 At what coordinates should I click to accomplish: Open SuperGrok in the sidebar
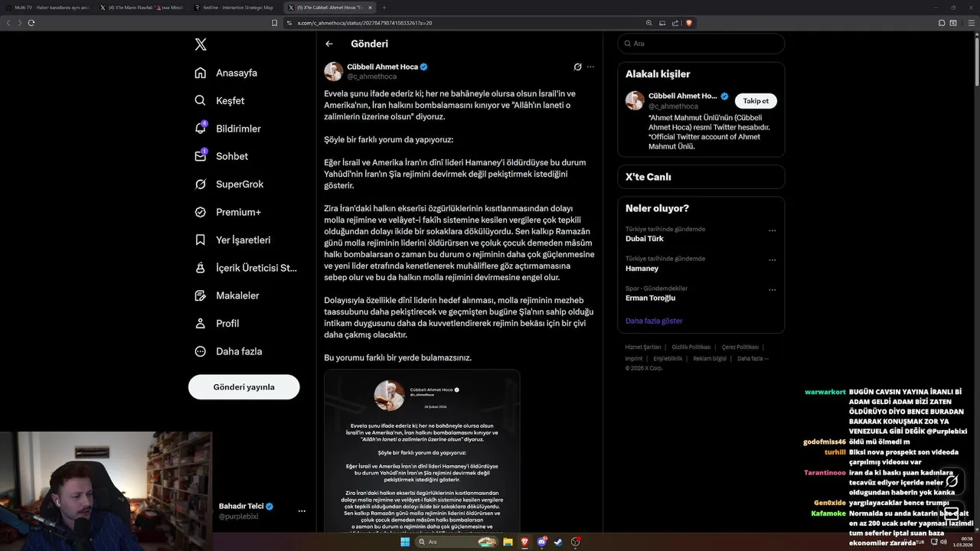tap(229, 184)
